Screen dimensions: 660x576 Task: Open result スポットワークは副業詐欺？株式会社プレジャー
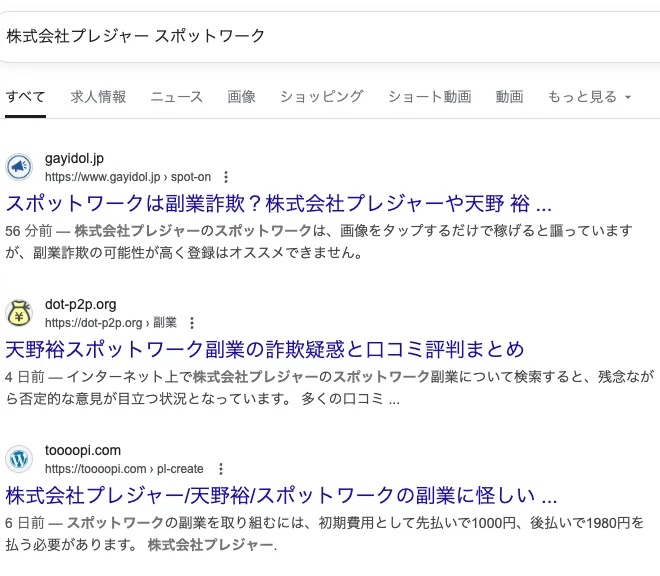pyautogui.click(x=279, y=204)
